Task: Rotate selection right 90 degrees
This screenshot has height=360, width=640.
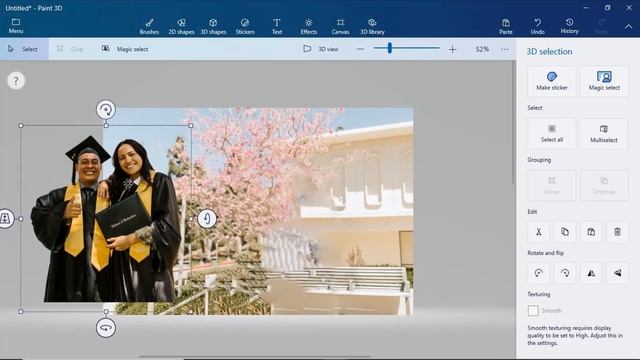Action: click(x=565, y=273)
